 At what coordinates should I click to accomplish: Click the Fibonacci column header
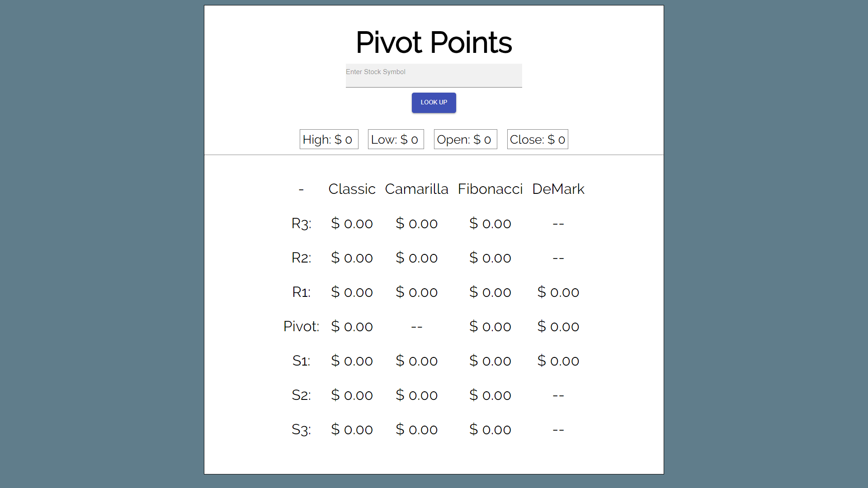pyautogui.click(x=490, y=189)
